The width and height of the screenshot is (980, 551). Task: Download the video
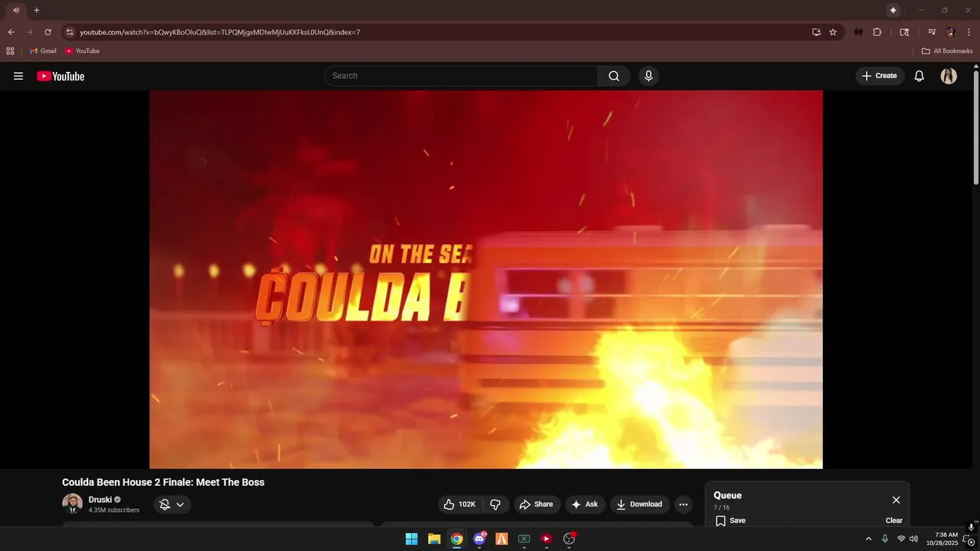coord(640,504)
